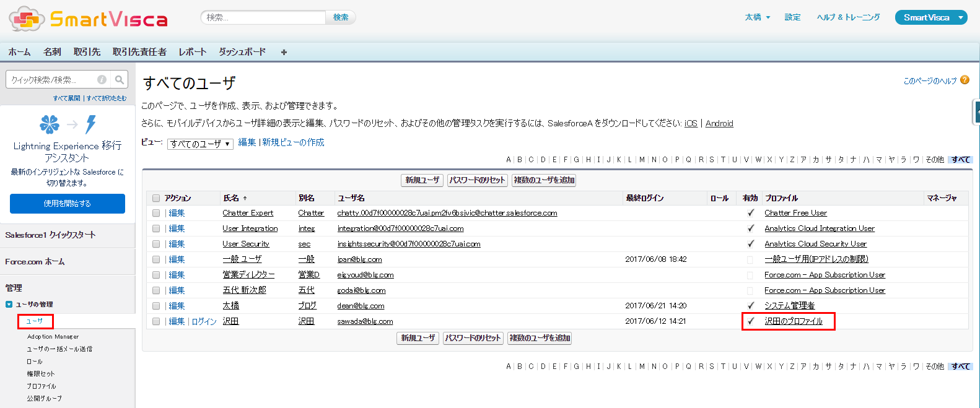Open the ホーム tab

coord(19,52)
